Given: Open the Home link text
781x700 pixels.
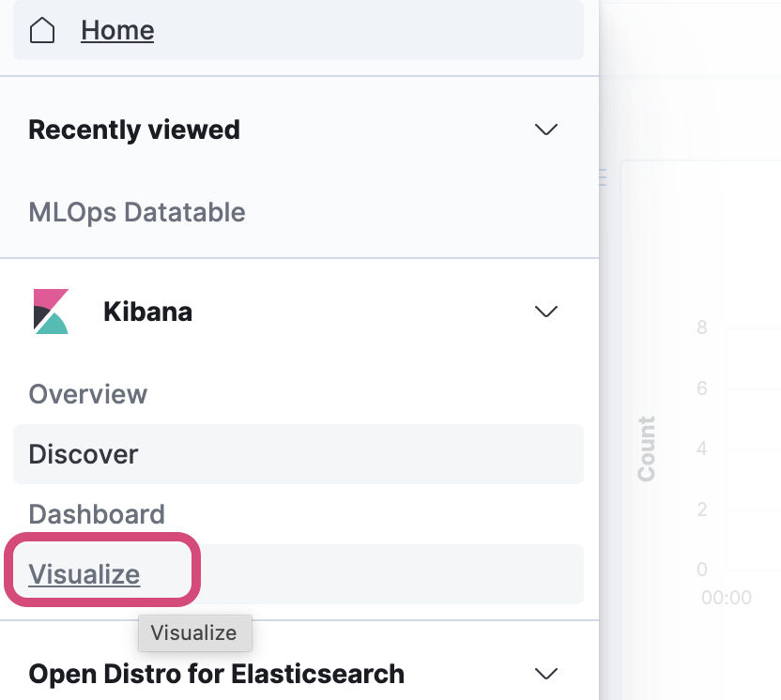Looking at the screenshot, I should point(117,31).
